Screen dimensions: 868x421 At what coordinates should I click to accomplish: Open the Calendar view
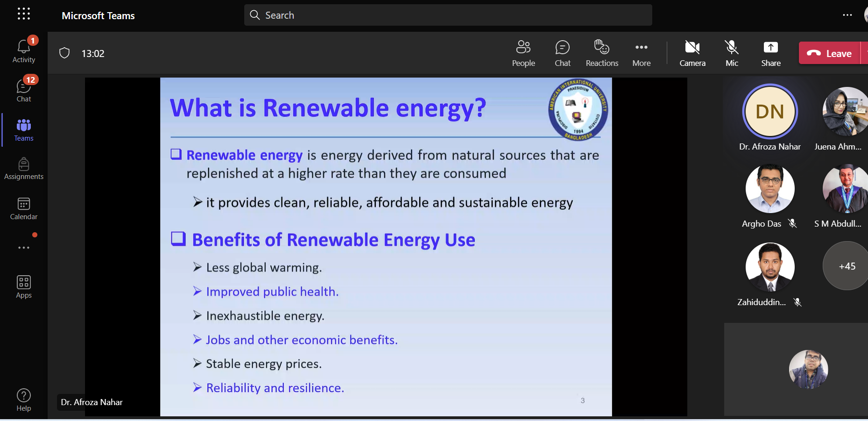tap(23, 208)
